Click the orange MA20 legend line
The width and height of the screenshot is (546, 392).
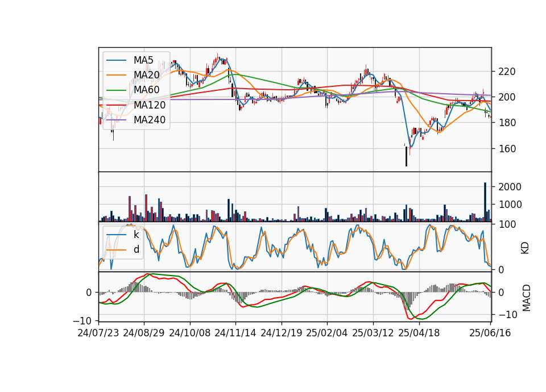tap(116, 75)
